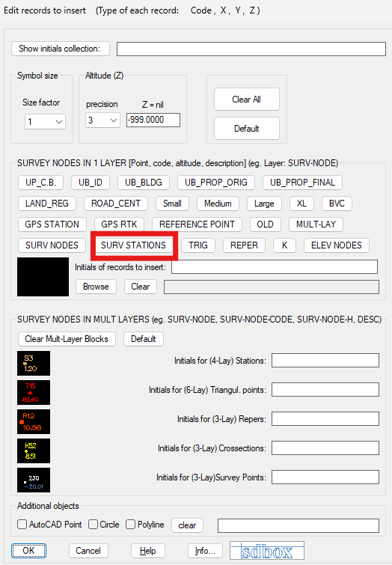Choose the REFERENCE POINT button

click(197, 225)
